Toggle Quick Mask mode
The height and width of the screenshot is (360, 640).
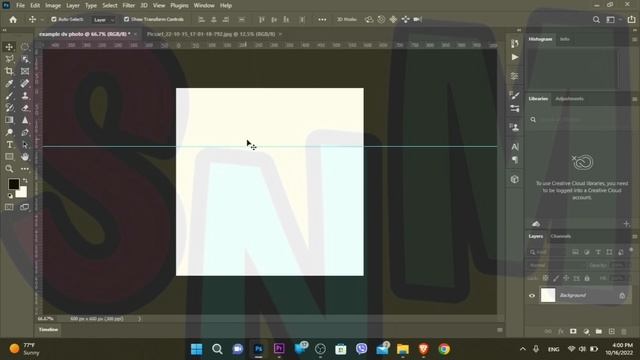pos(9,207)
